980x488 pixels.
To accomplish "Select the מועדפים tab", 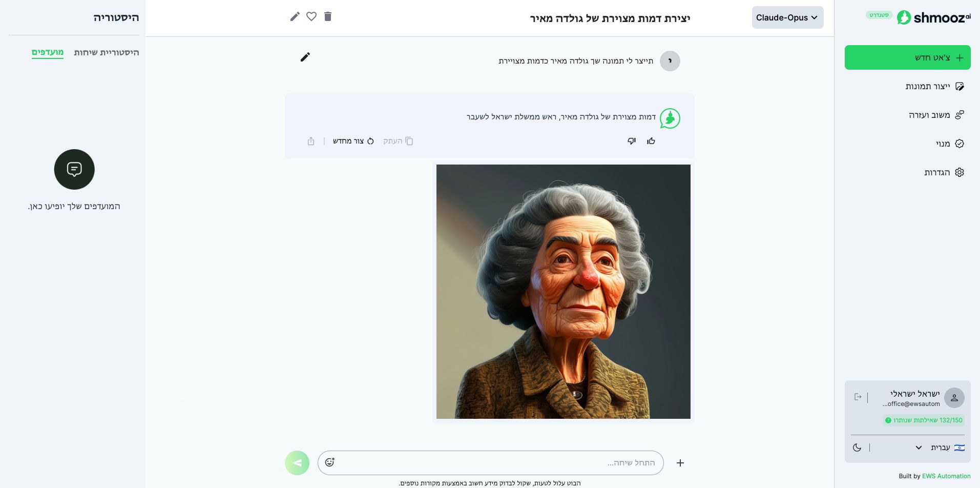I will tap(48, 52).
